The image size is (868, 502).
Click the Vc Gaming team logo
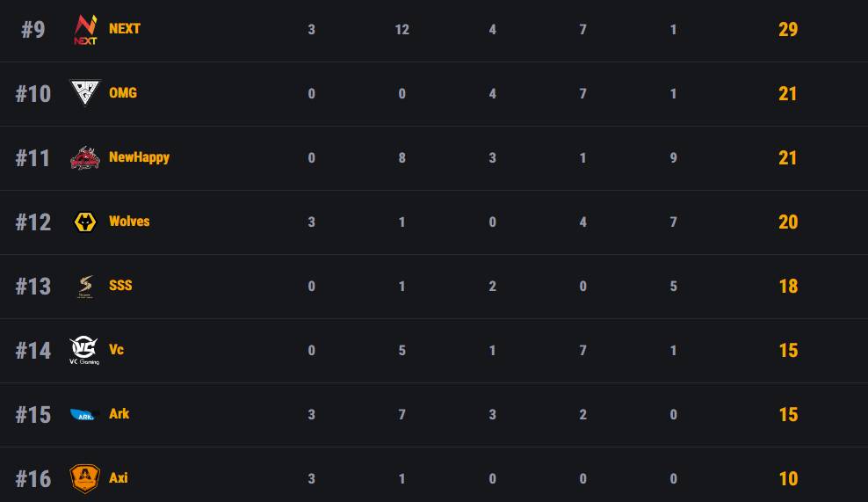[85, 350]
